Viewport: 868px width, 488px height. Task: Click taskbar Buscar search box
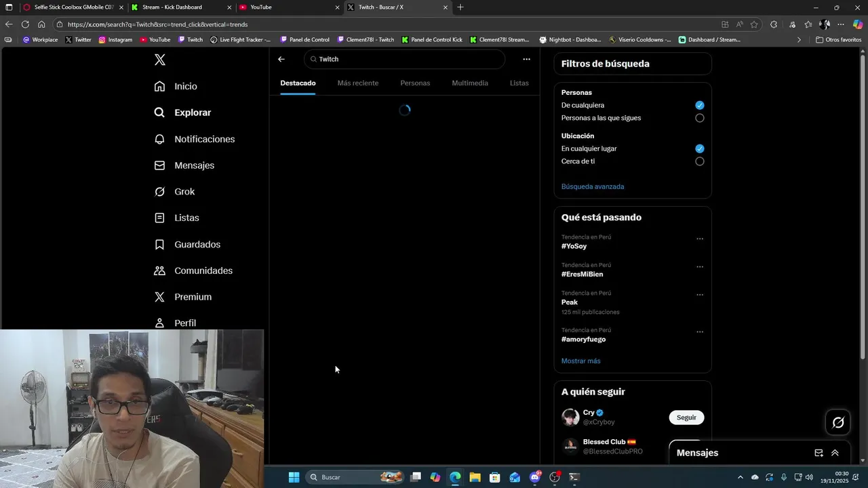point(356,477)
